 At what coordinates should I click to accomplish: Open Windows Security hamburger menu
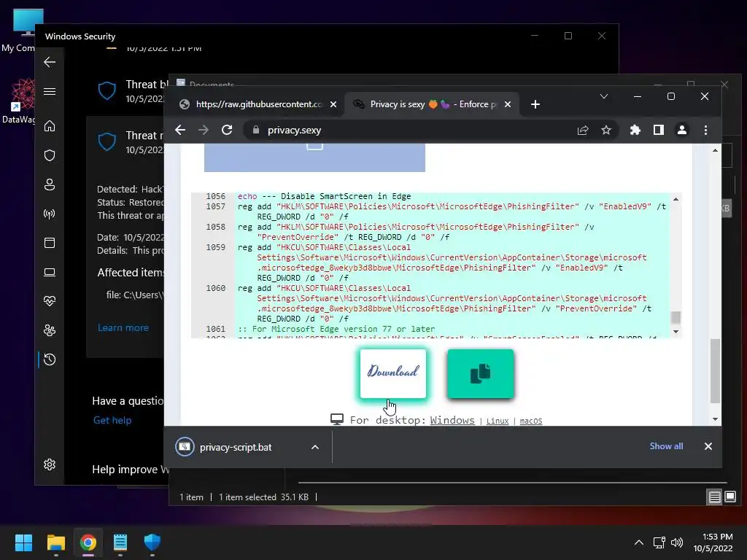[50, 91]
